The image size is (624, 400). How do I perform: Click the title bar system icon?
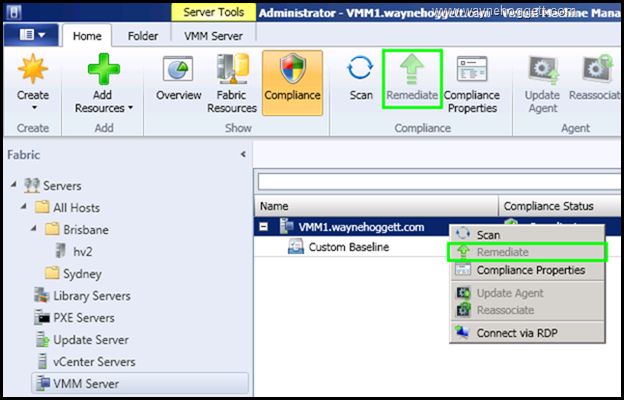click(14, 12)
